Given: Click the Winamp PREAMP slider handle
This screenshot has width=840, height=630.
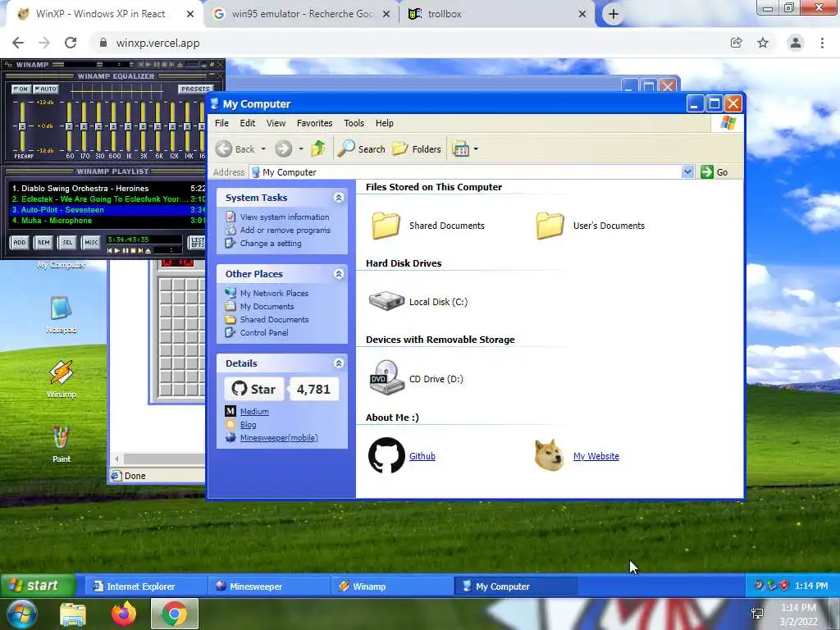Looking at the screenshot, I should coord(22,126).
